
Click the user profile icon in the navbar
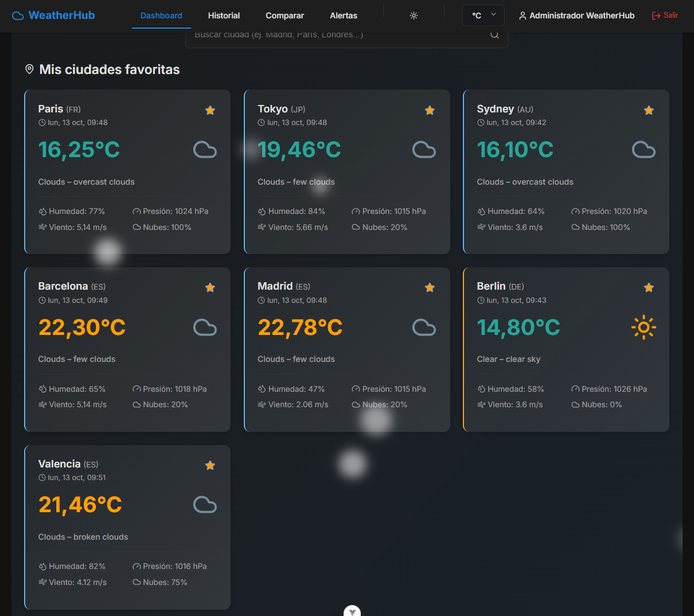coord(523,15)
